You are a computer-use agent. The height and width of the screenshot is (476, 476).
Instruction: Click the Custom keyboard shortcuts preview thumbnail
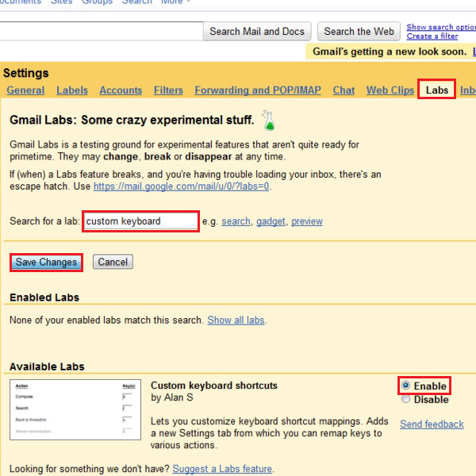point(75,409)
